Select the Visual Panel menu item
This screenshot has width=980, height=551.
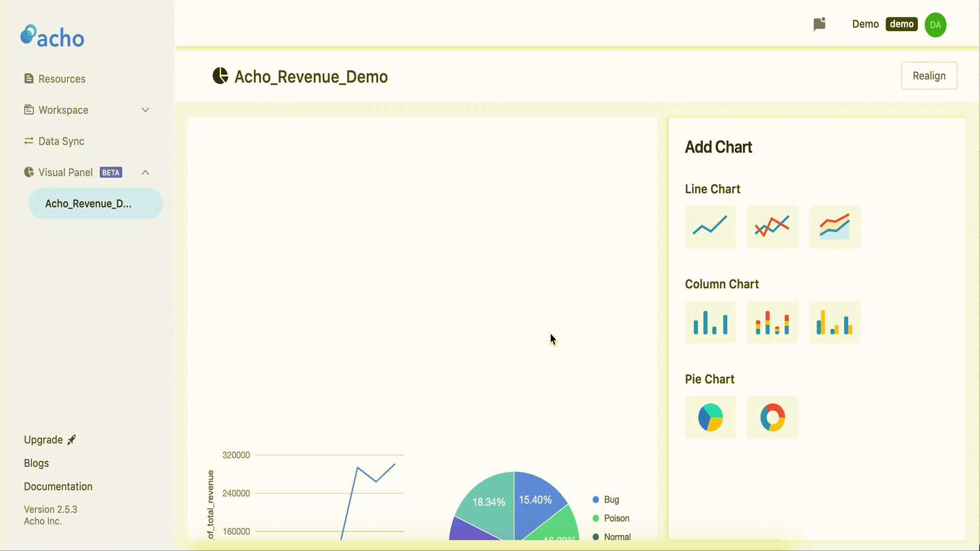point(65,172)
